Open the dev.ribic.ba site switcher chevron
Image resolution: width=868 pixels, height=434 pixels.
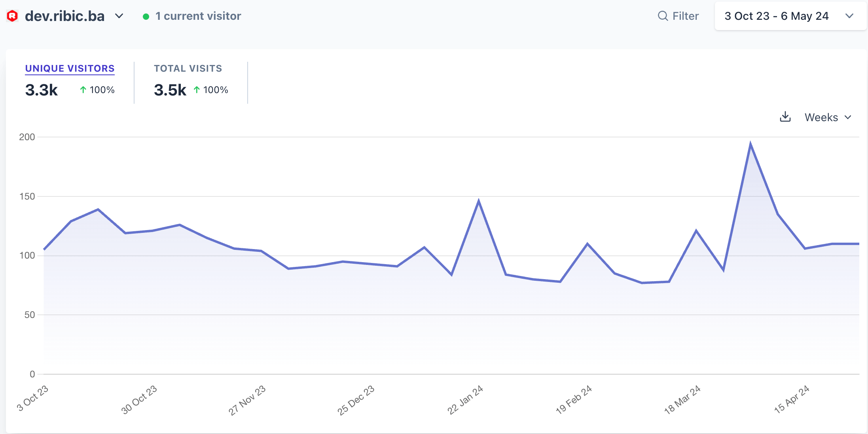coord(119,16)
